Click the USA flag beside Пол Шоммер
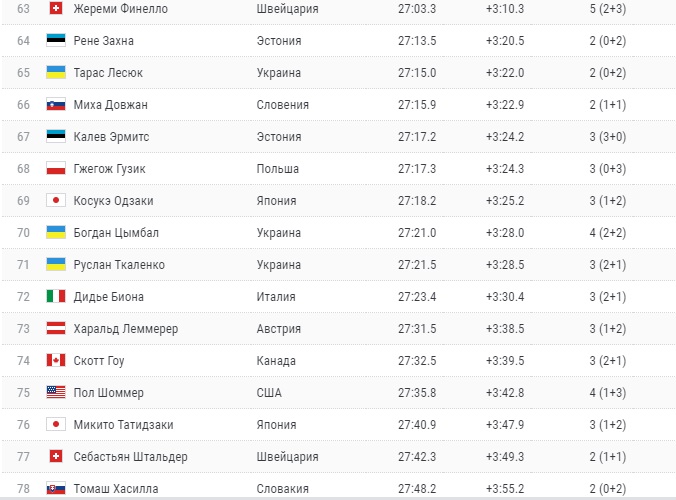 tap(56, 393)
